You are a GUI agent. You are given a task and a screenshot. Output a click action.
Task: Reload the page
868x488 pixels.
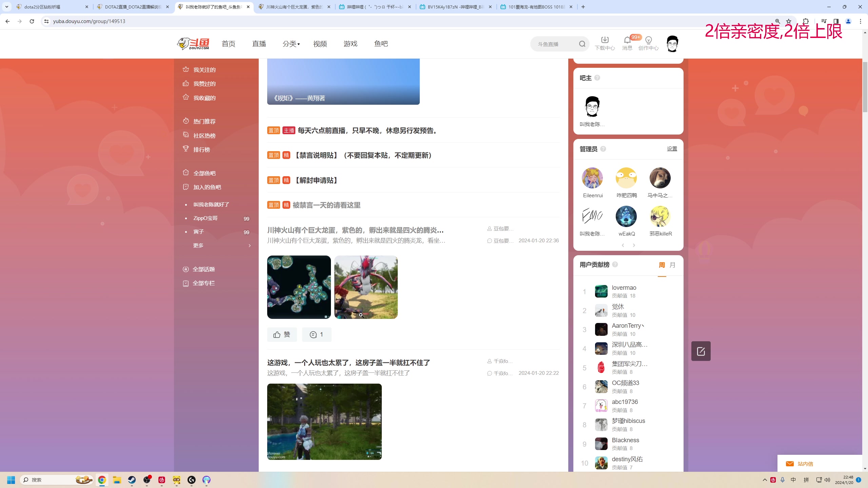click(32, 21)
